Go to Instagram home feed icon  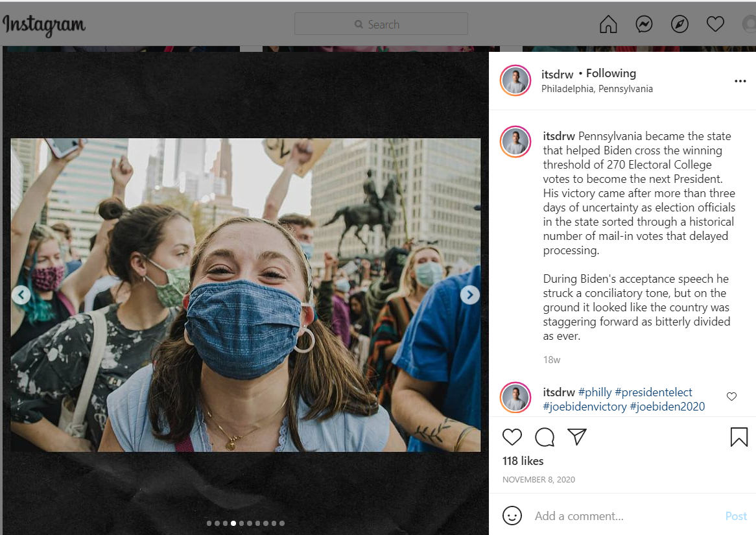click(608, 25)
